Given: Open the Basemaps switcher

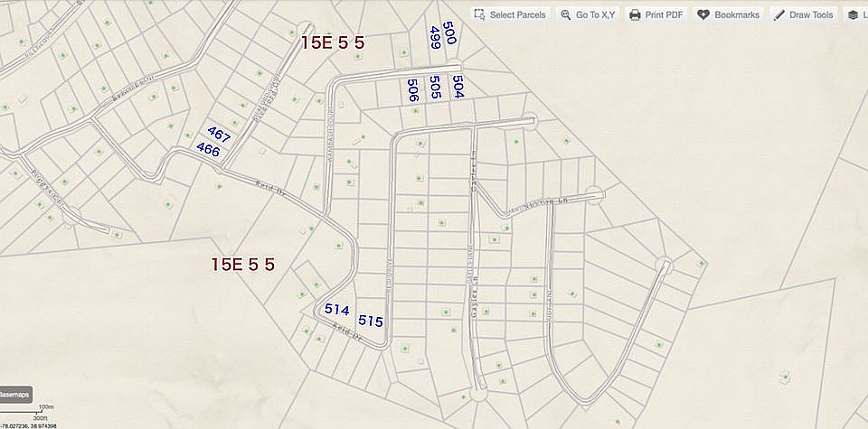Looking at the screenshot, I should [15, 395].
